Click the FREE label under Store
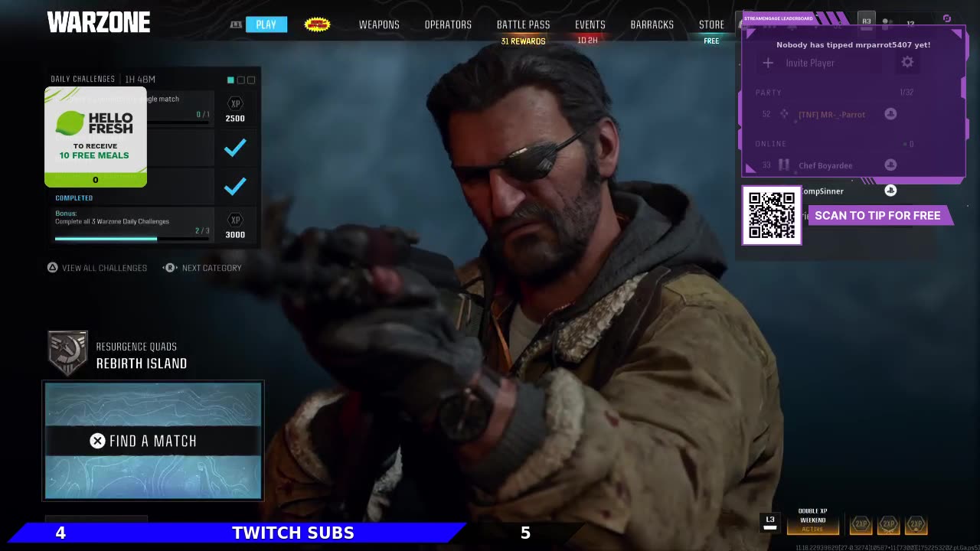Screen dimensions: 980x551 pyautogui.click(x=711, y=41)
